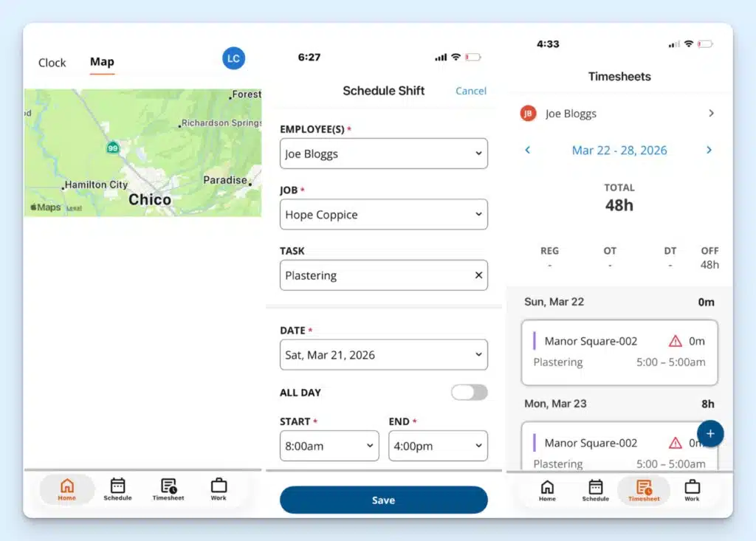Tap the warning triangle on Manor Square-002

click(x=676, y=341)
